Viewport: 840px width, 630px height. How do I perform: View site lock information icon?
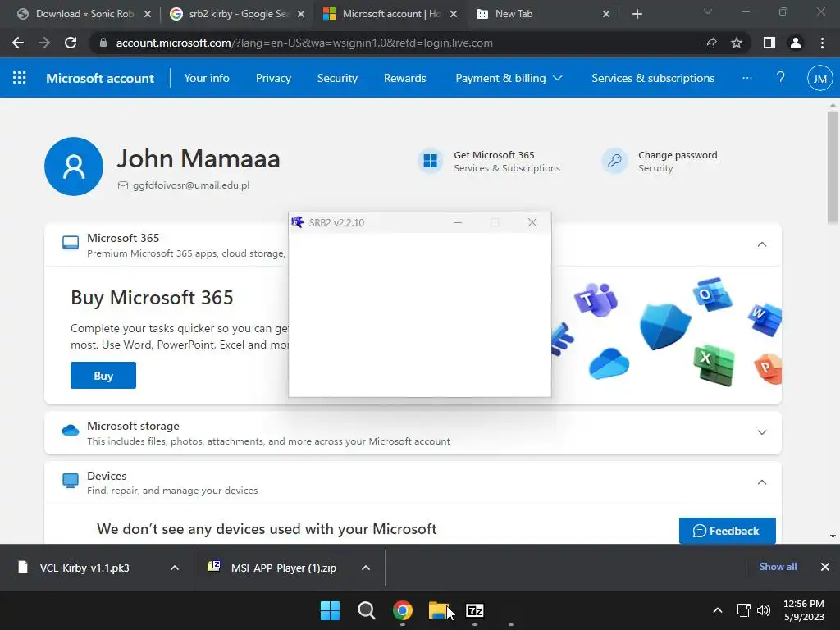click(103, 43)
